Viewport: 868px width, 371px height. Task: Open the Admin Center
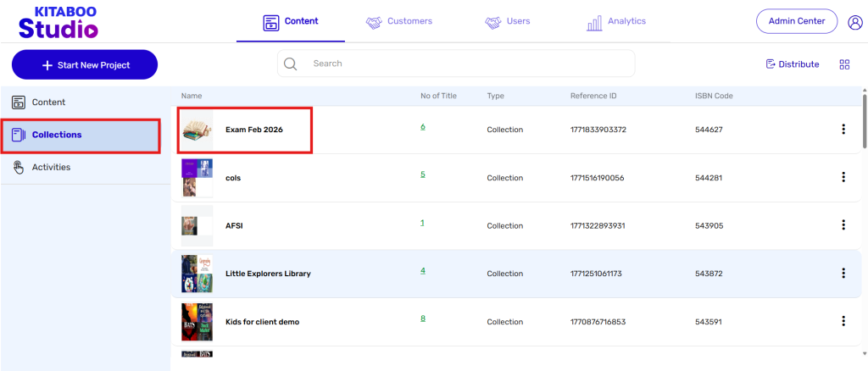[x=796, y=21]
